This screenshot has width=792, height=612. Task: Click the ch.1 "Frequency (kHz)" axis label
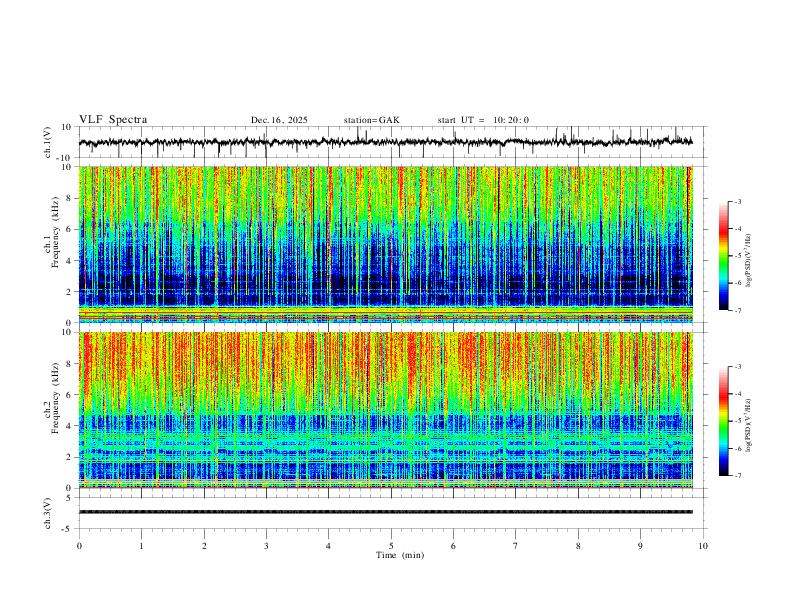point(55,230)
